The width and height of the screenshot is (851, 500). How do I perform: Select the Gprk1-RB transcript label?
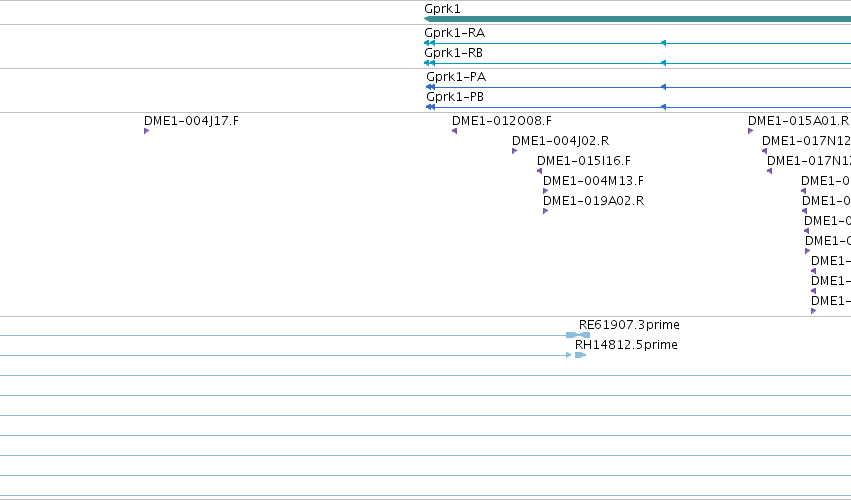point(454,53)
